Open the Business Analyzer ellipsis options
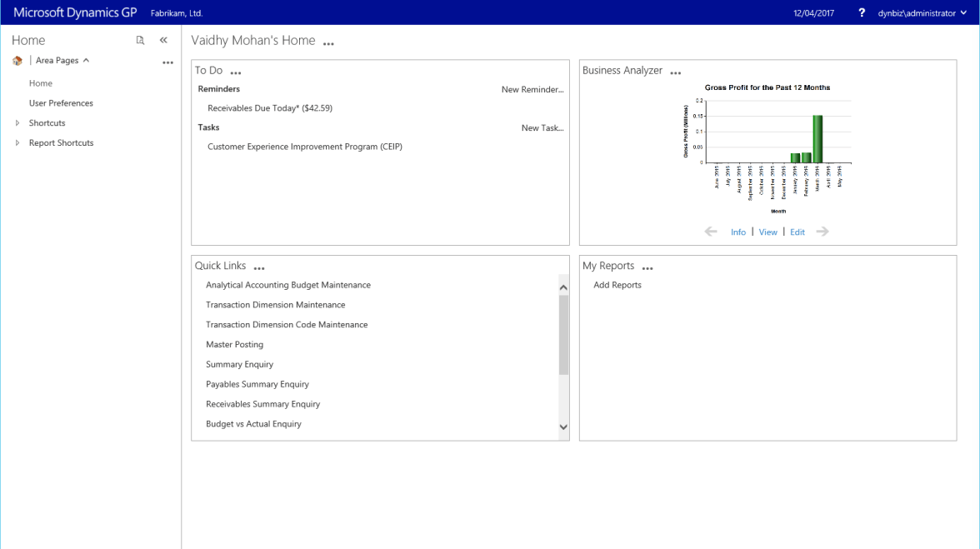Screen dimensions: 980x549 tap(676, 73)
